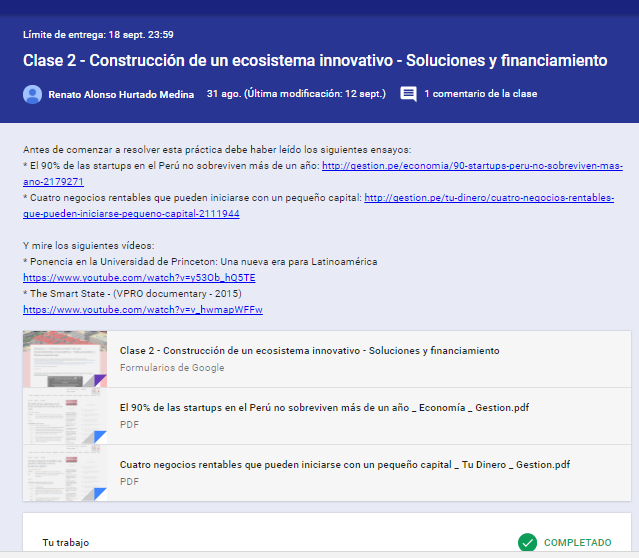
Task: Open Cuatro negocios rentables PDF file title
Action: tap(344, 465)
